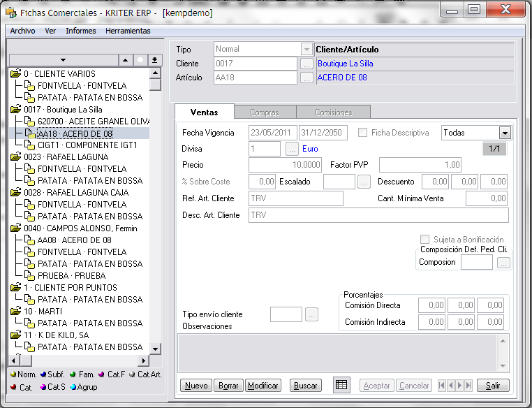Toggle the Ficha Descriptiva checkbox
The height and width of the screenshot is (408, 532).
tap(362, 133)
